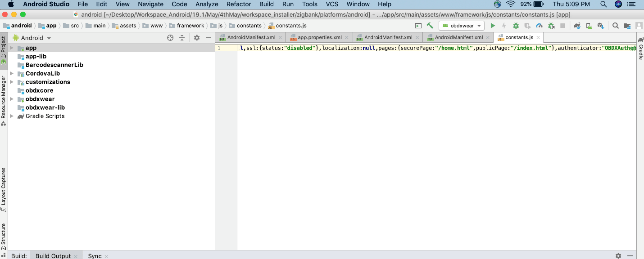Open the Refactor menu
This screenshot has width=644, height=259.
239,4
